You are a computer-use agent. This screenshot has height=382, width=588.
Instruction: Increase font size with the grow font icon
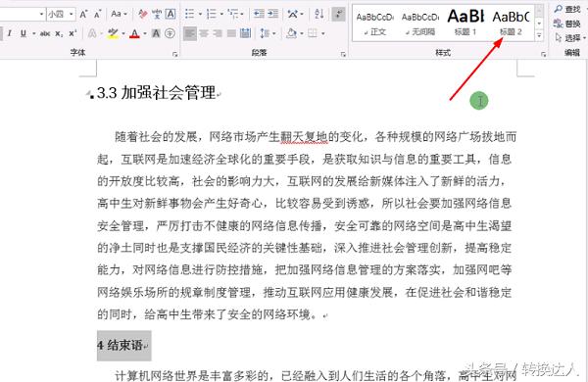[83, 15]
